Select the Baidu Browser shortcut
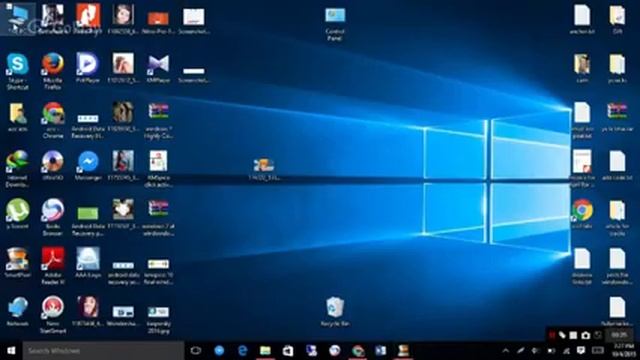 click(x=53, y=217)
